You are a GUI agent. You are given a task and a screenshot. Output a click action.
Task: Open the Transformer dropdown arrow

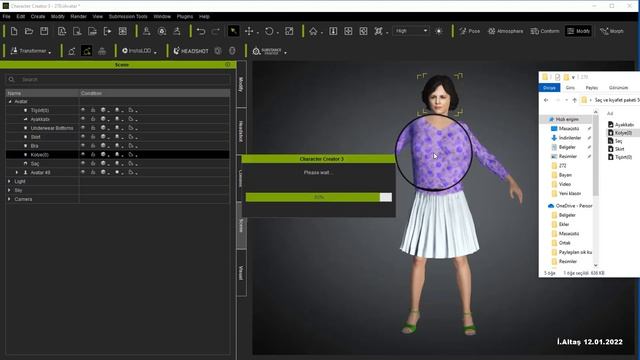tap(50, 52)
